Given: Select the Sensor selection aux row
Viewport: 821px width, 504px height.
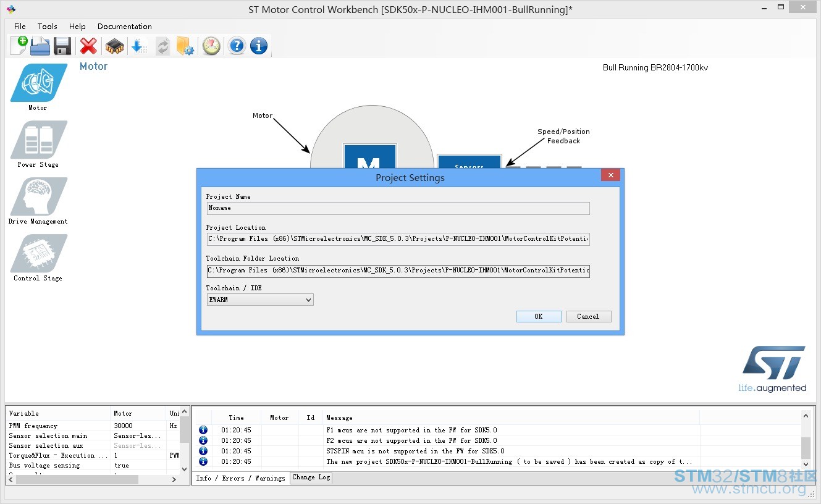Looking at the screenshot, I should (x=93, y=445).
